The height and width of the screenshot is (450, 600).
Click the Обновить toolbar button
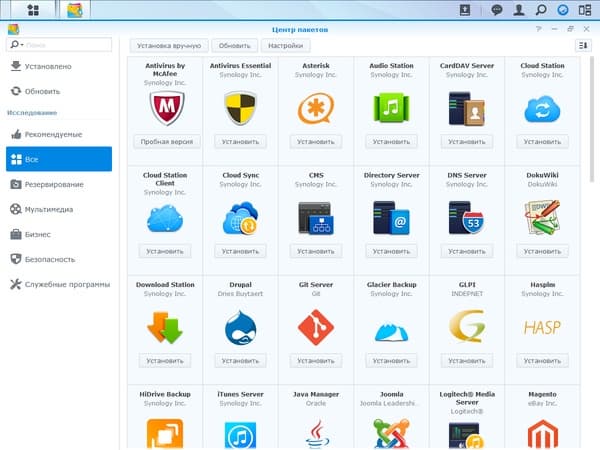pyautogui.click(x=235, y=46)
